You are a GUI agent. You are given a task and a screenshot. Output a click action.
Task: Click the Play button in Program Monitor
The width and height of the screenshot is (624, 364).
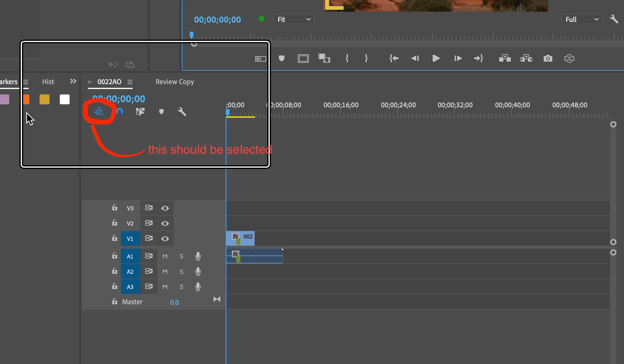click(436, 58)
